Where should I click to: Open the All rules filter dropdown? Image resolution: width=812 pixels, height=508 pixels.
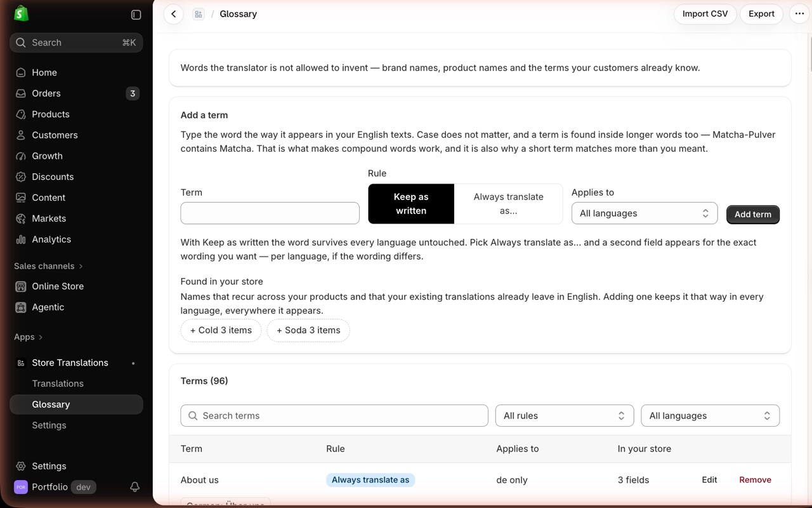pyautogui.click(x=564, y=416)
